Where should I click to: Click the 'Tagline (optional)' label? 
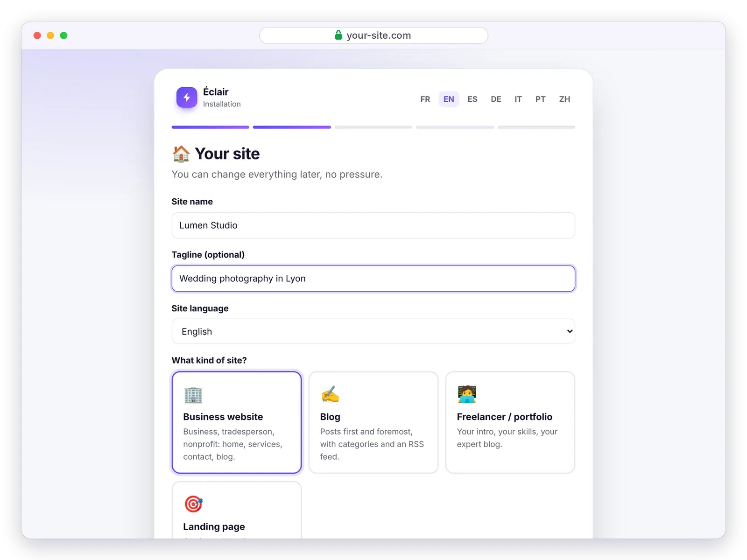208,255
